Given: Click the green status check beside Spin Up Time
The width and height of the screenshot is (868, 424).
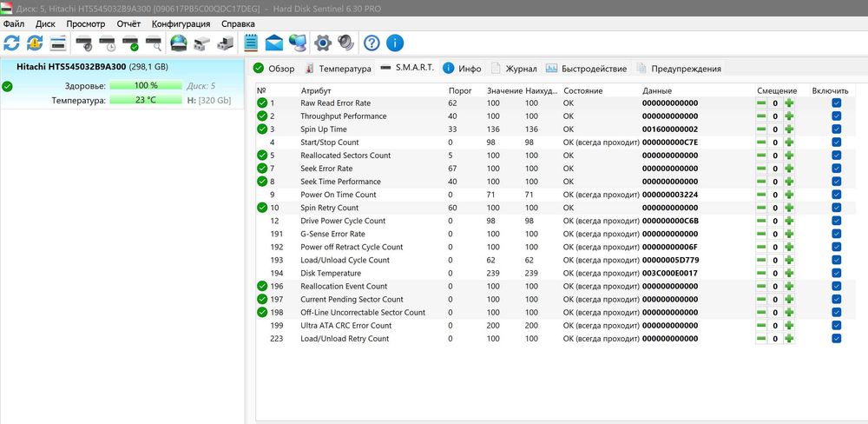Looking at the screenshot, I should [262, 129].
